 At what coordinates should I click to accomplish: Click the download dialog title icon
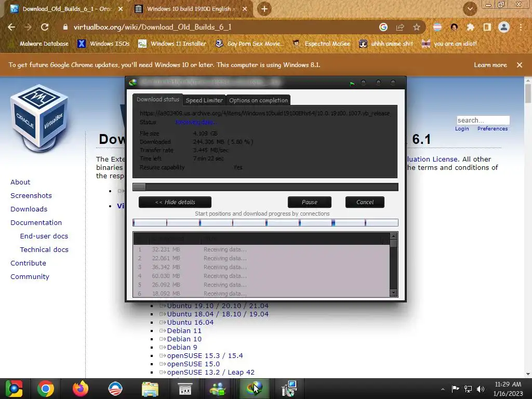click(x=133, y=83)
